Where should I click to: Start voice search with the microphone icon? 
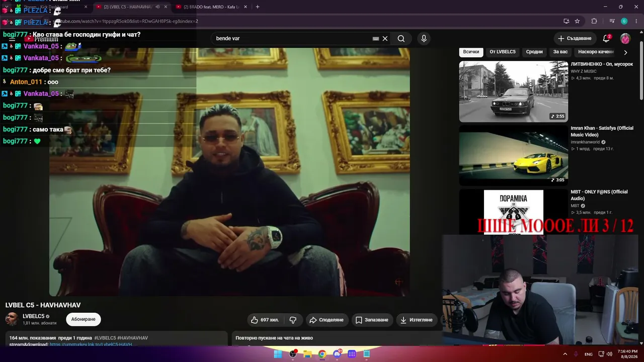[x=424, y=39]
